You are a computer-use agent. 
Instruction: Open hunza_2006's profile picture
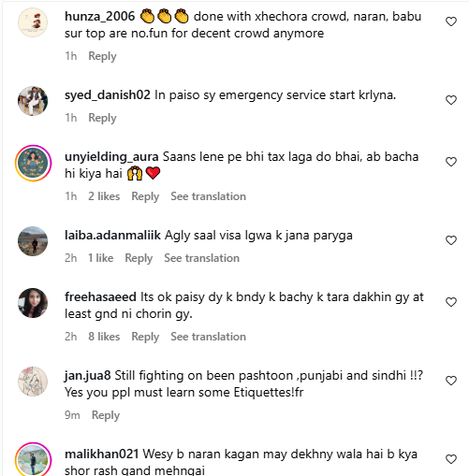coord(33,22)
